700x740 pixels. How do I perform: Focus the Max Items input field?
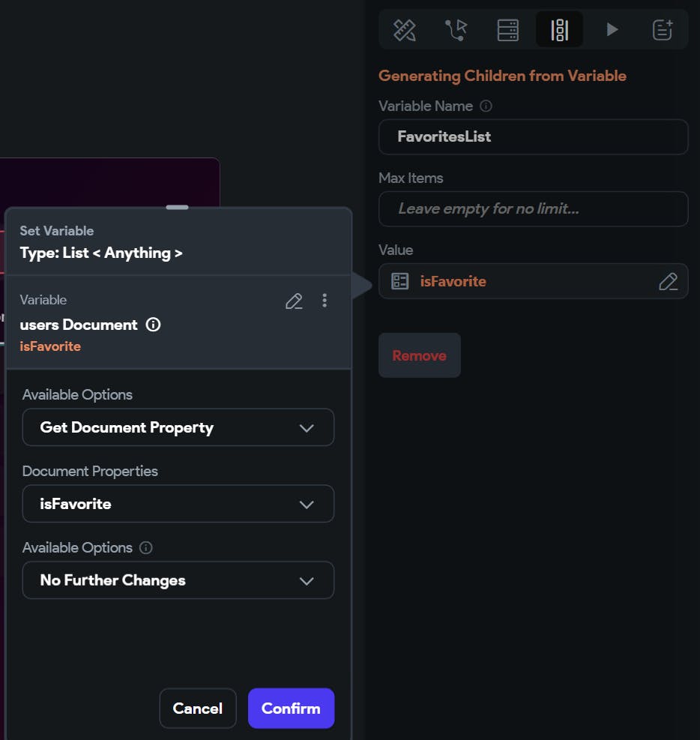click(533, 209)
